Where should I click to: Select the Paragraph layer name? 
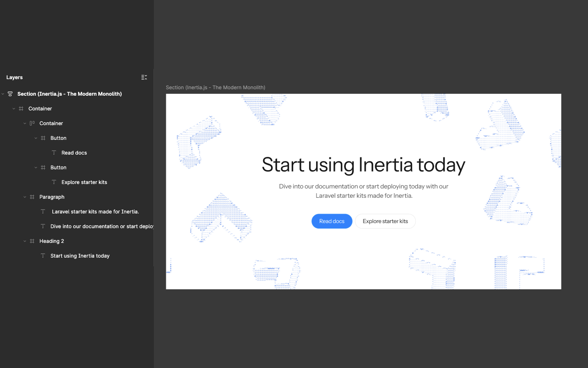pyautogui.click(x=52, y=197)
